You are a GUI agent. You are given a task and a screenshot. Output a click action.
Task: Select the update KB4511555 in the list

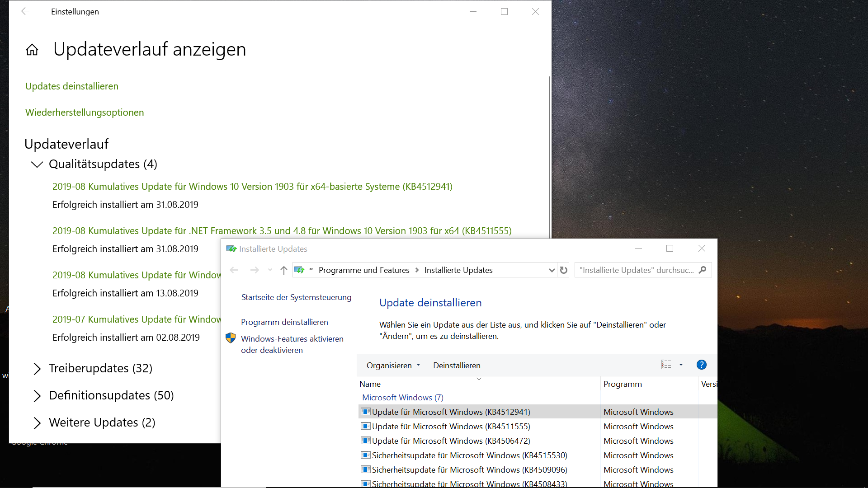451,427
